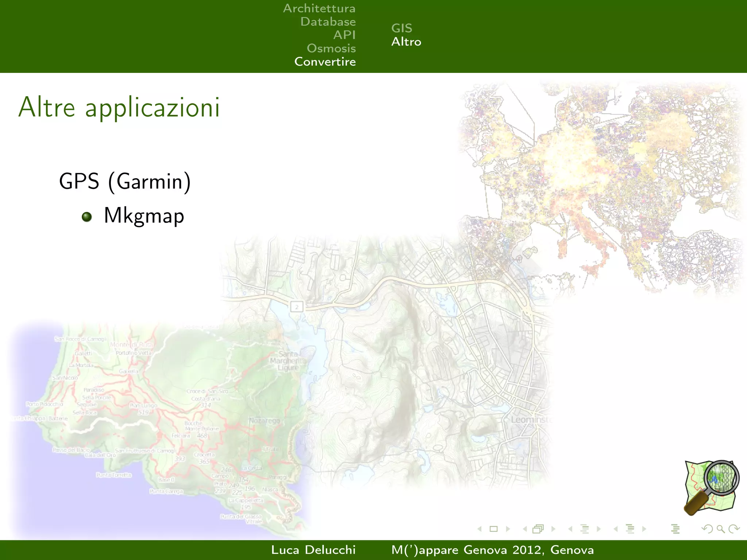The height and width of the screenshot is (560, 747).
Task: Go to next slide arrow
Action: pos(508,529)
